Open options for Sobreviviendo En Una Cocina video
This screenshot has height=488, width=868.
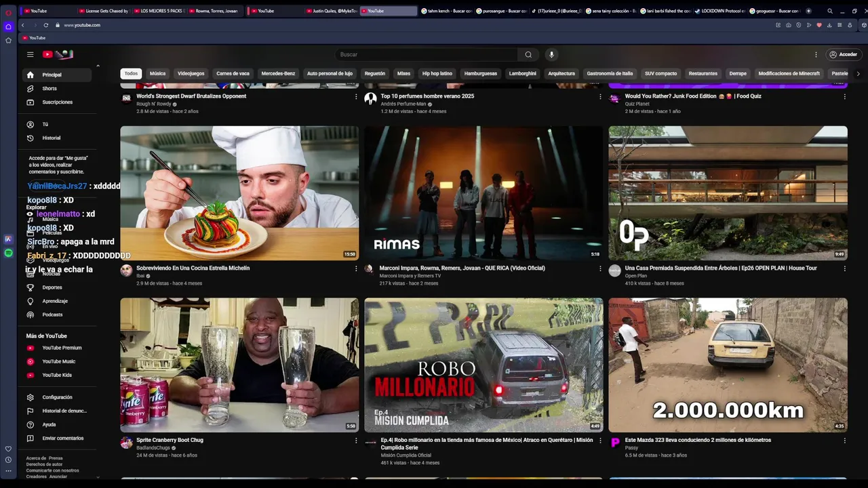[x=356, y=268]
